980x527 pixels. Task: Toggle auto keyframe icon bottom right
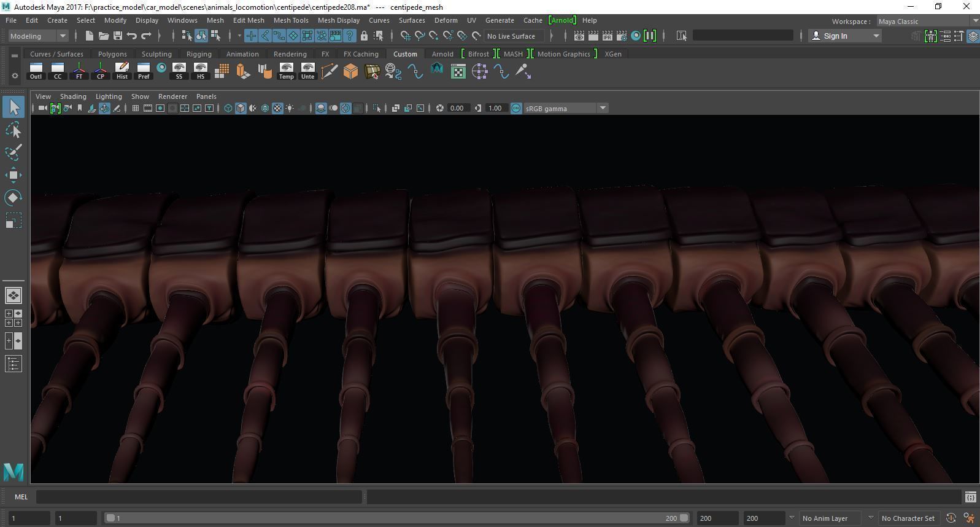(951, 518)
